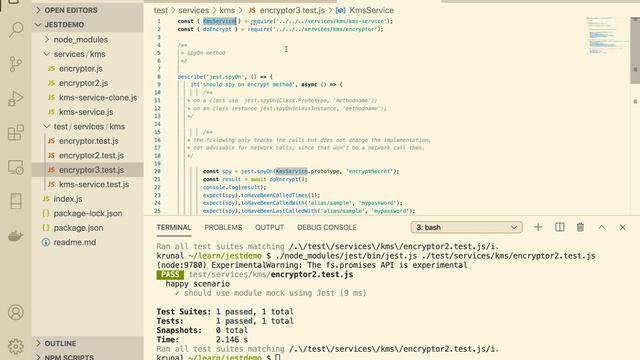Open package.json file
The height and width of the screenshot is (360, 640).
tap(78, 228)
